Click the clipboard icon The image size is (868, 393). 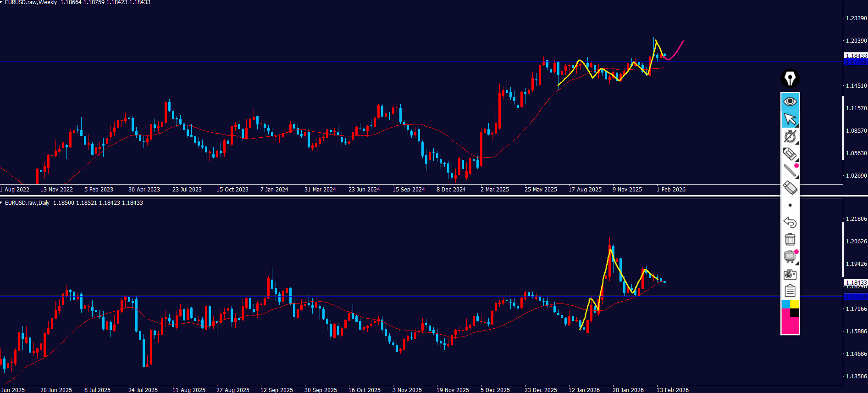click(x=790, y=291)
